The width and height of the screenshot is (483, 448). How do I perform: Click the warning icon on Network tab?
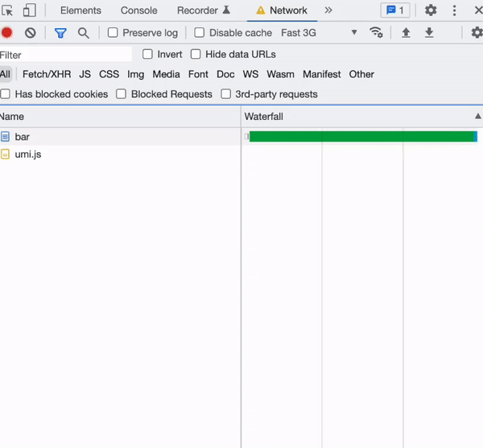pos(261,10)
